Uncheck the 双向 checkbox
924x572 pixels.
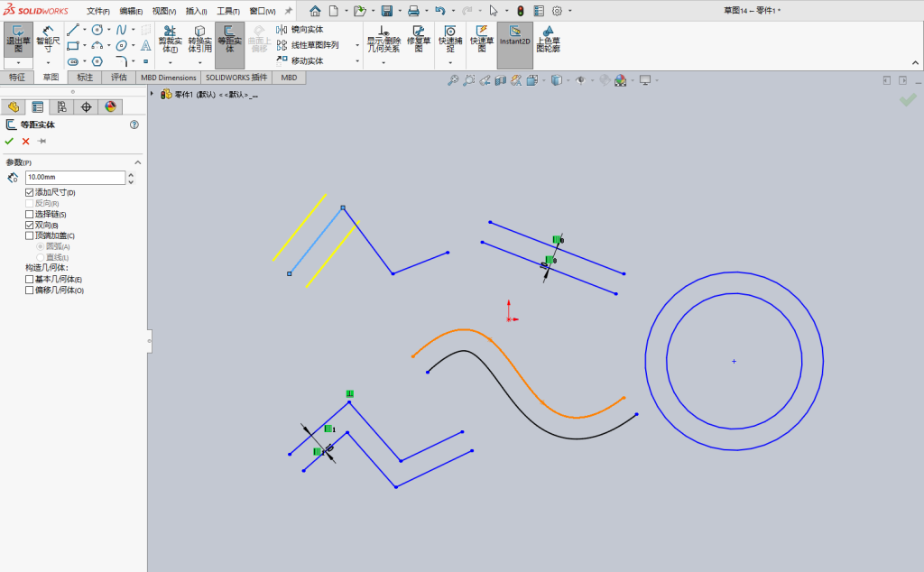pyautogui.click(x=30, y=225)
